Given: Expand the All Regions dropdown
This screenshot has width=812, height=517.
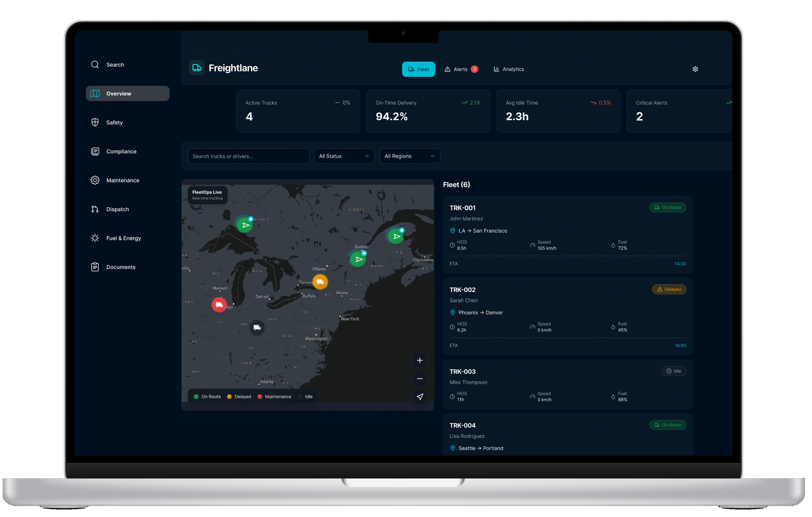Looking at the screenshot, I should pyautogui.click(x=409, y=156).
